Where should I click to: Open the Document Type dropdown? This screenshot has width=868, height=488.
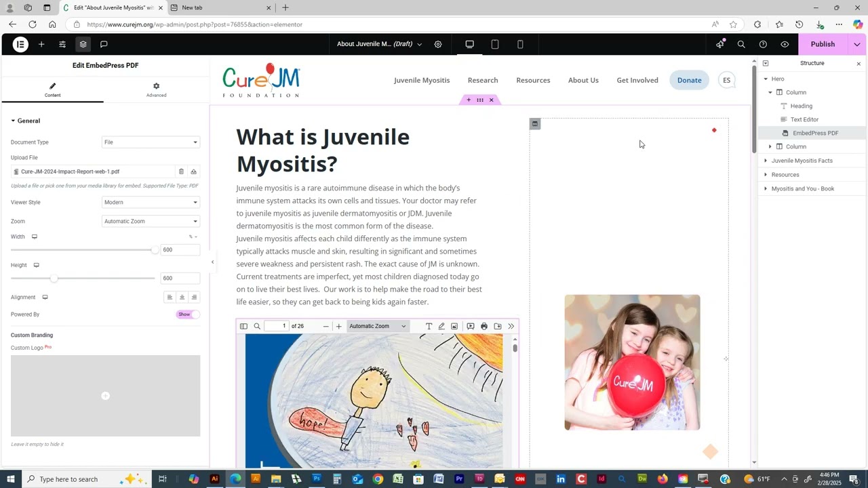pos(151,142)
